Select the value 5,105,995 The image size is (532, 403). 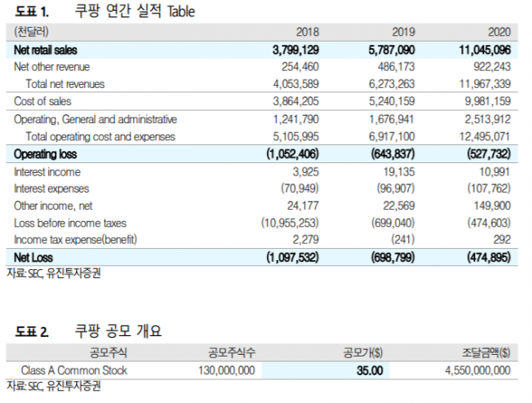coord(296,137)
